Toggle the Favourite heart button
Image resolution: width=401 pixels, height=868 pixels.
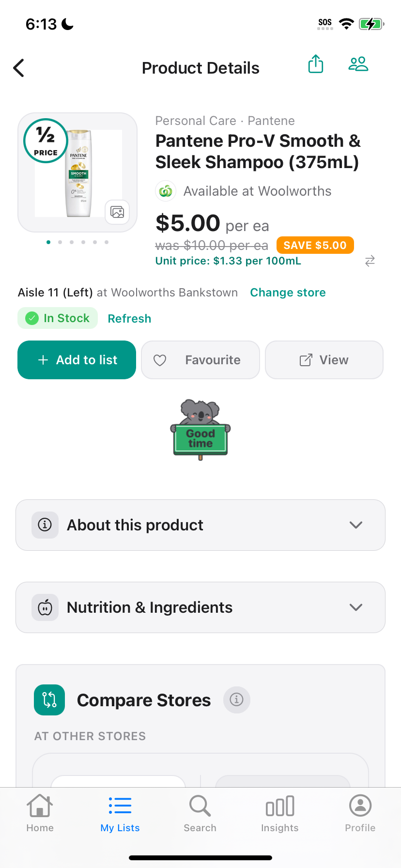point(200,360)
